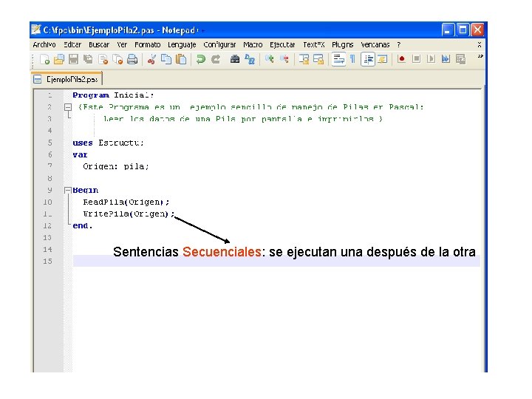Image resolution: width=532 pixels, height=399 pixels.
Task: Collapse the comment fold on line 2
Action: tap(68, 107)
